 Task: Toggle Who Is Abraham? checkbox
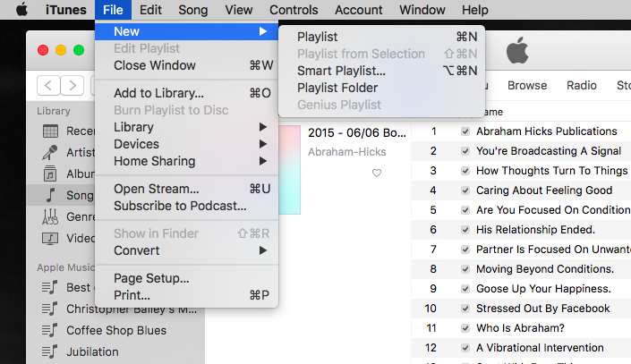(465, 328)
